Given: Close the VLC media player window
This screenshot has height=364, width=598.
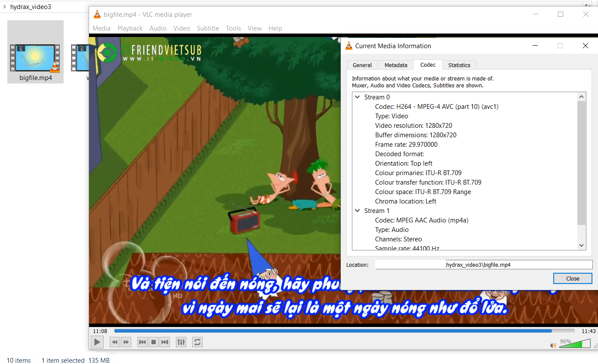Looking at the screenshot, I should tap(586, 14).
